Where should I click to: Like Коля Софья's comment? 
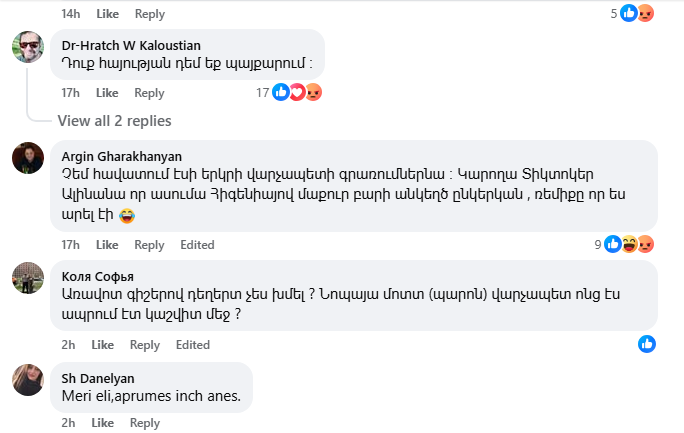[x=103, y=345]
